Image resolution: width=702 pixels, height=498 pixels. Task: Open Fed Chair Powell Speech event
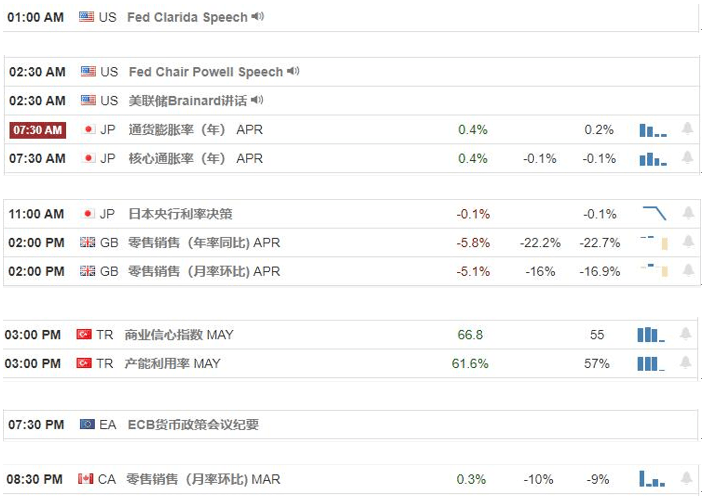206,72
